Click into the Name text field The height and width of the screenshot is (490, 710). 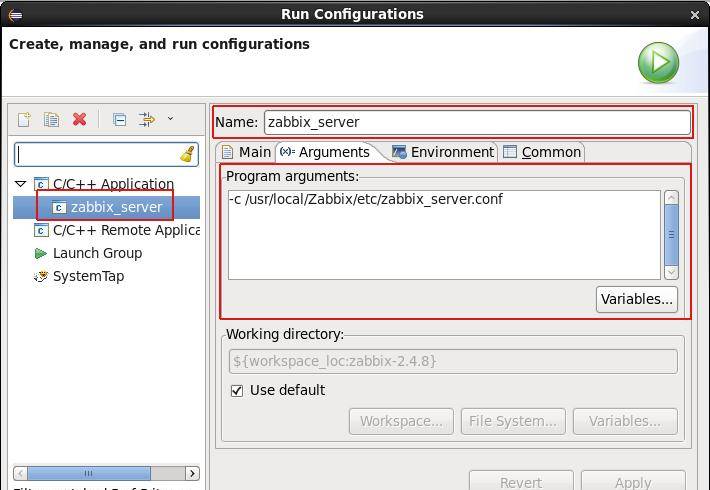pos(476,122)
